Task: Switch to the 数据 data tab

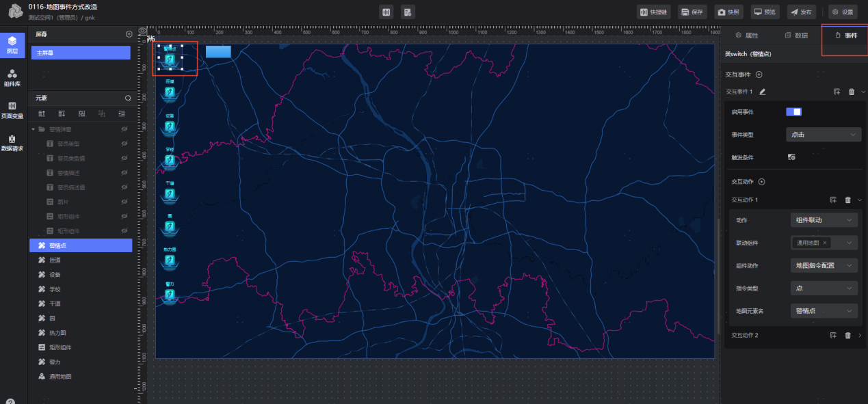Action: [x=796, y=35]
